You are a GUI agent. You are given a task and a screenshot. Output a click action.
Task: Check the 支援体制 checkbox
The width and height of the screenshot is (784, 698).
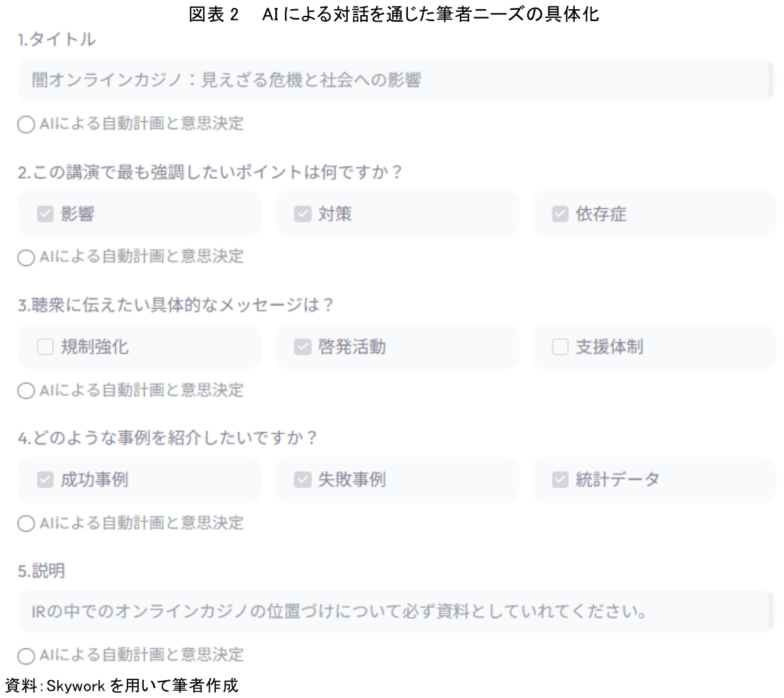[x=560, y=347]
